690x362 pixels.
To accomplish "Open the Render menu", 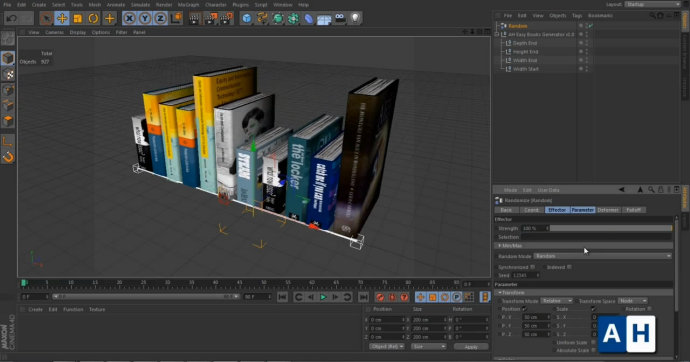I will coord(164,5).
